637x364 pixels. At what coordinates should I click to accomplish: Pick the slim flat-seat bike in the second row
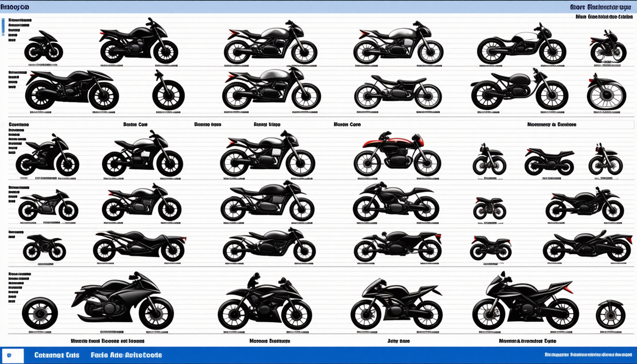[x=398, y=91]
